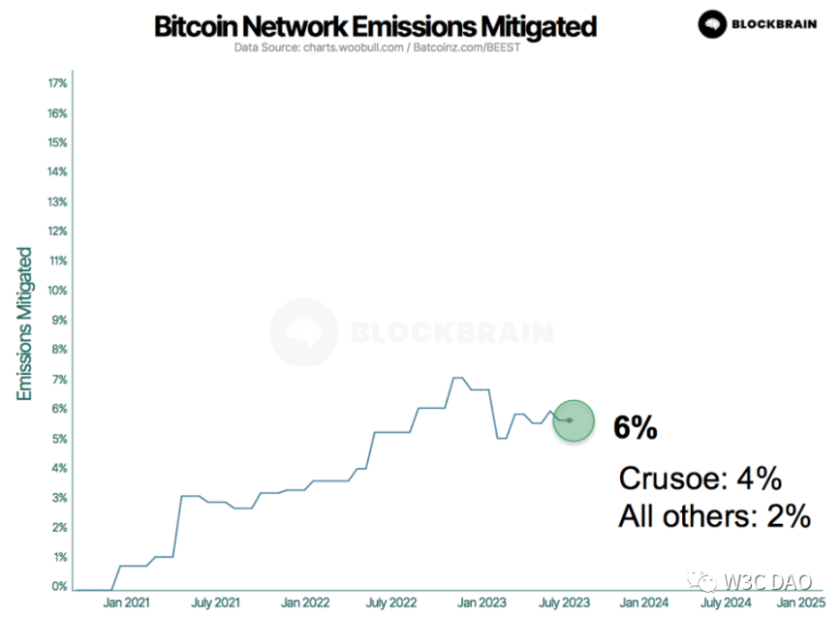
Task: Click the 10% y-axis label
Action: [x=57, y=290]
